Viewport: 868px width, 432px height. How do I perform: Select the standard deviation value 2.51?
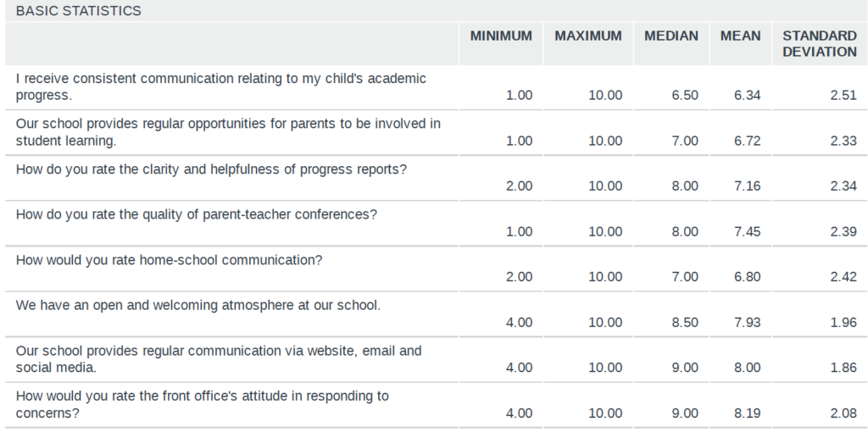(843, 95)
